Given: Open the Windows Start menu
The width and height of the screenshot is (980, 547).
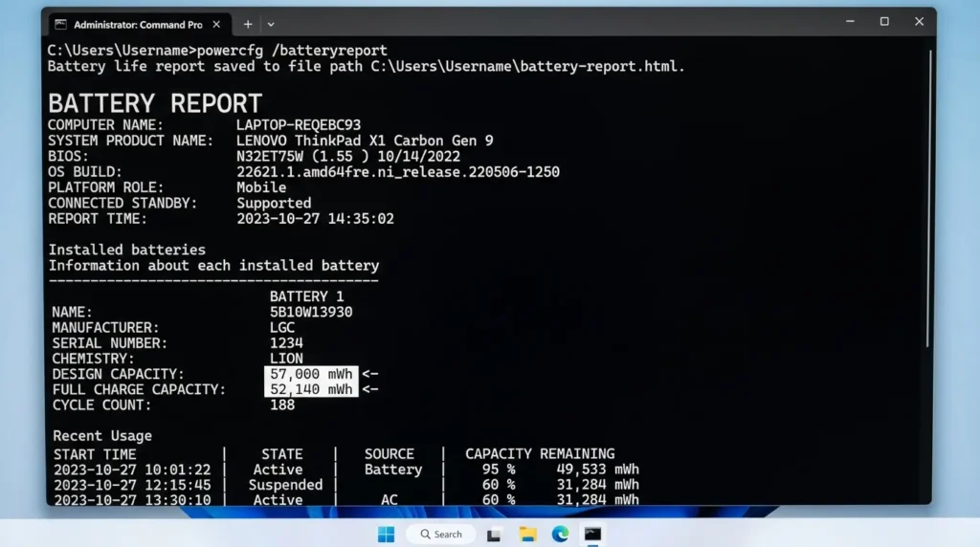Looking at the screenshot, I should pos(387,535).
